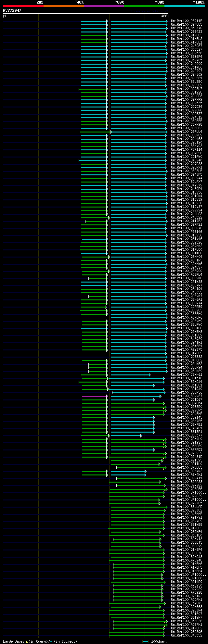This screenshot has width=208, height=644.
Task: Click the UniRef100_C0KKW6 hit label
Action: [187, 264]
